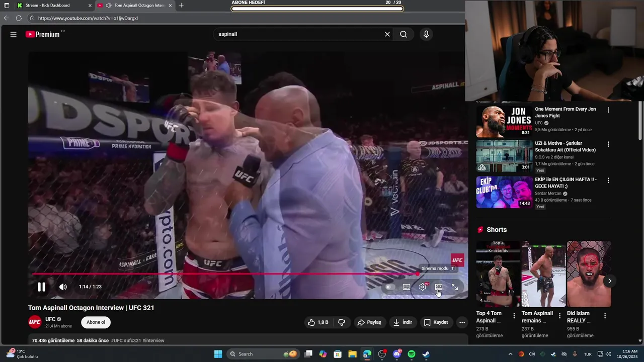The height and width of the screenshot is (362, 644).
Task: Open Microsoft Store from taskbar
Action: pos(338,354)
